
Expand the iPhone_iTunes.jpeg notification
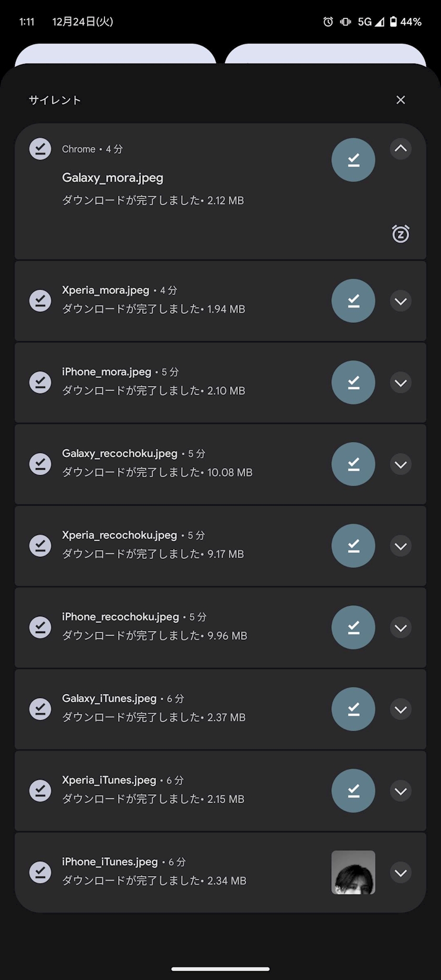(401, 873)
